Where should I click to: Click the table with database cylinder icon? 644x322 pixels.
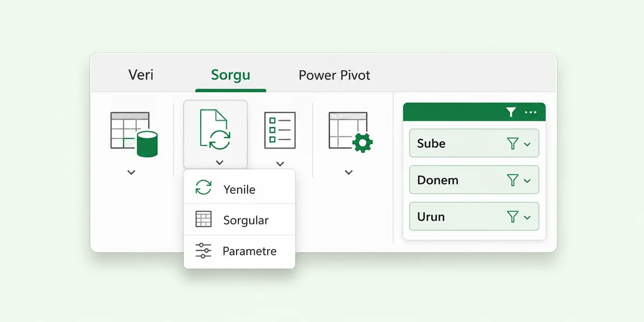(134, 134)
